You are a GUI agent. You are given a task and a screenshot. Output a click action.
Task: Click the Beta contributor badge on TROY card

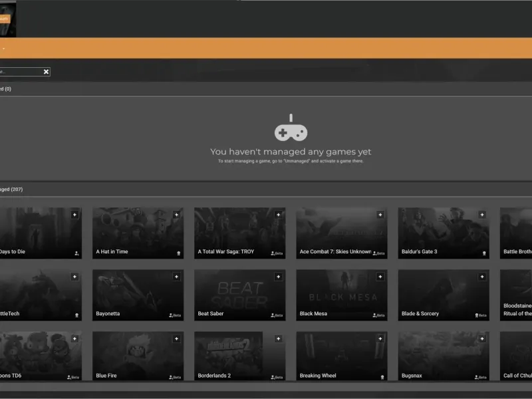click(277, 253)
